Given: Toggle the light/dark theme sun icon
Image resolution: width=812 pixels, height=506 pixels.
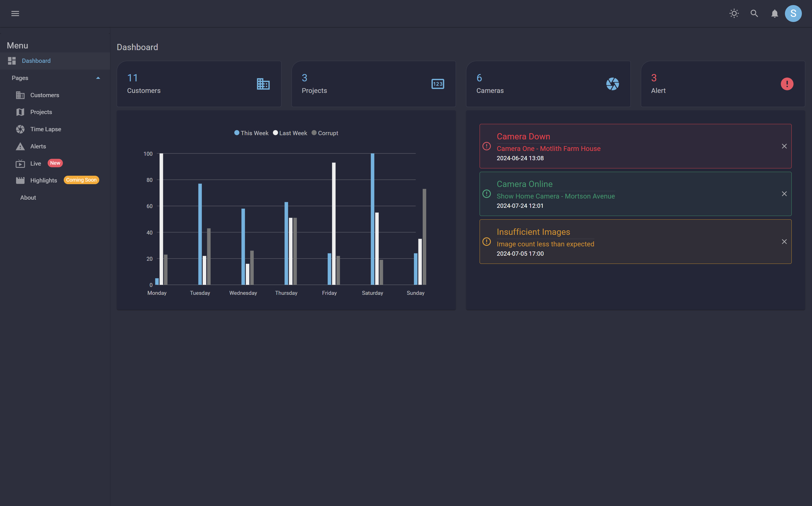Looking at the screenshot, I should click(734, 14).
